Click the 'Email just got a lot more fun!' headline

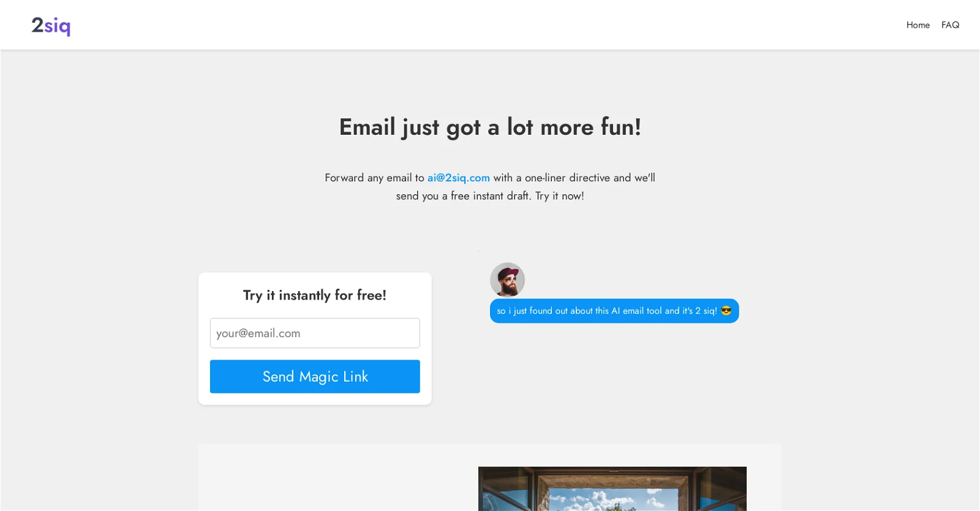[490, 127]
